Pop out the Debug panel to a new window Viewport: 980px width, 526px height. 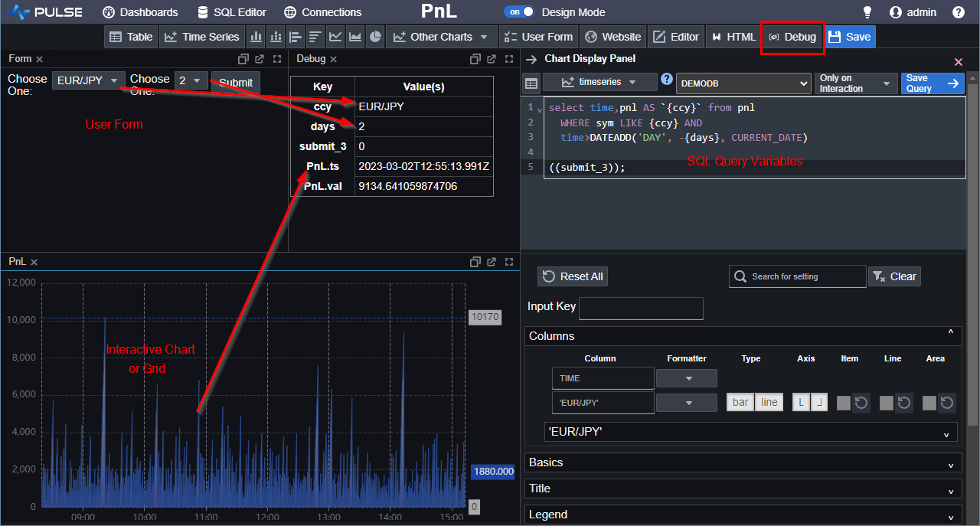point(492,59)
